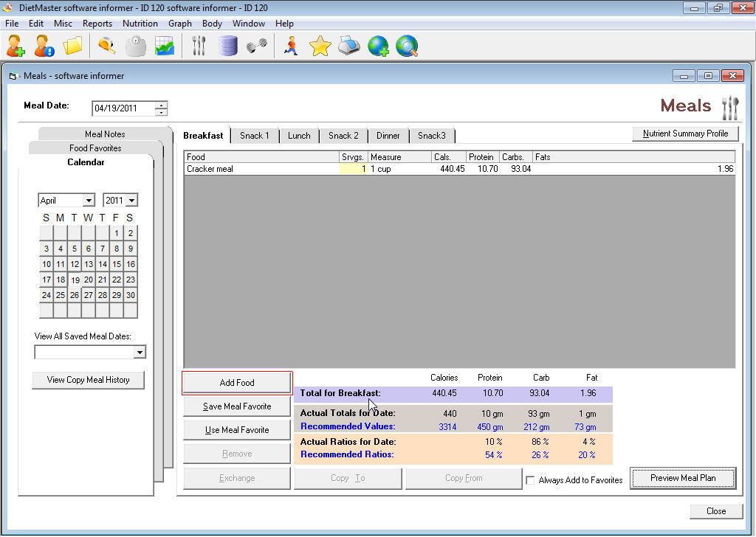This screenshot has height=537, width=756.
Task: Select the running person activity icon
Action: click(x=290, y=45)
